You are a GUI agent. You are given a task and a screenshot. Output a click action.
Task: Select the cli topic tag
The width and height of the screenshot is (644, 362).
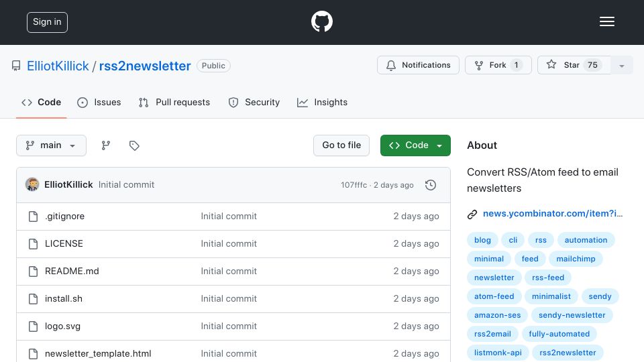click(x=513, y=240)
